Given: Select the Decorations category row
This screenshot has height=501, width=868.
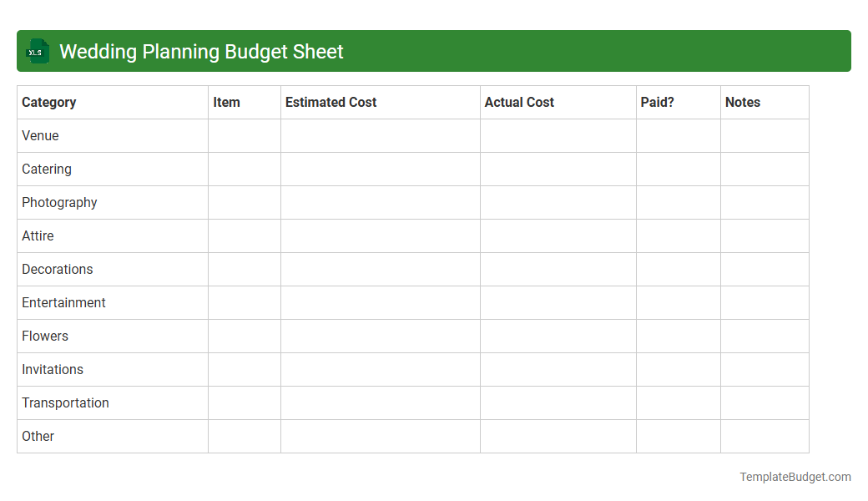Looking at the screenshot, I should [x=57, y=269].
